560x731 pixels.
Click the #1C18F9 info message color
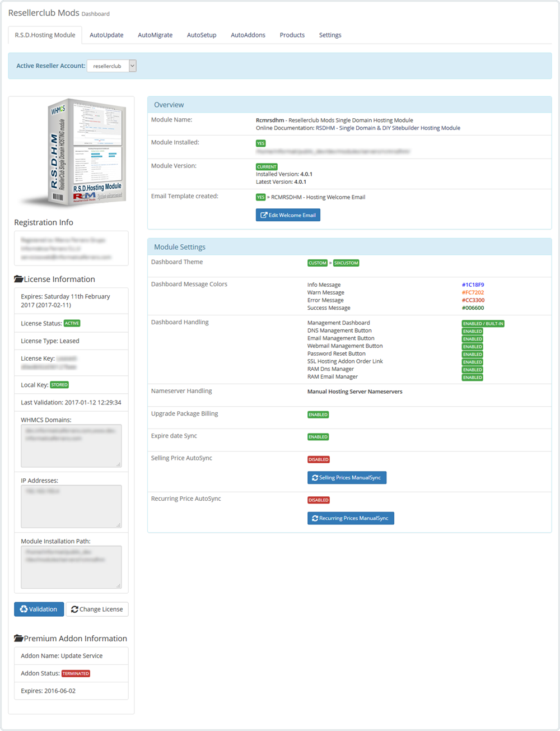pyautogui.click(x=473, y=285)
